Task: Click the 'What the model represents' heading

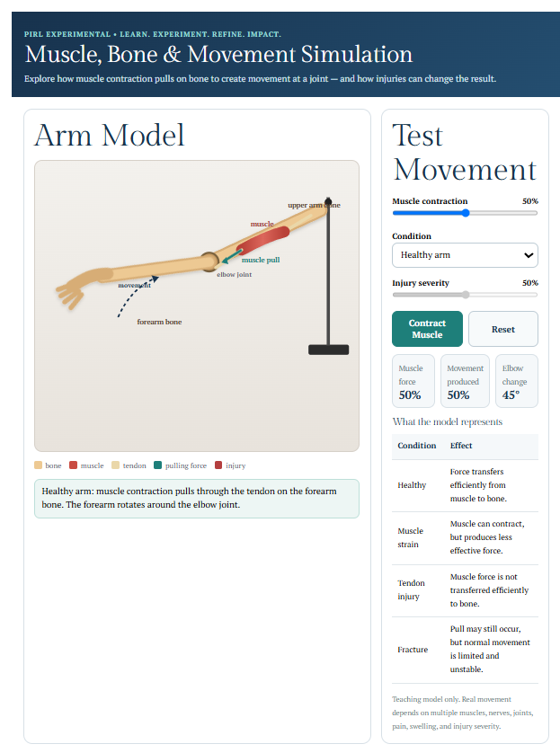Action: click(448, 421)
